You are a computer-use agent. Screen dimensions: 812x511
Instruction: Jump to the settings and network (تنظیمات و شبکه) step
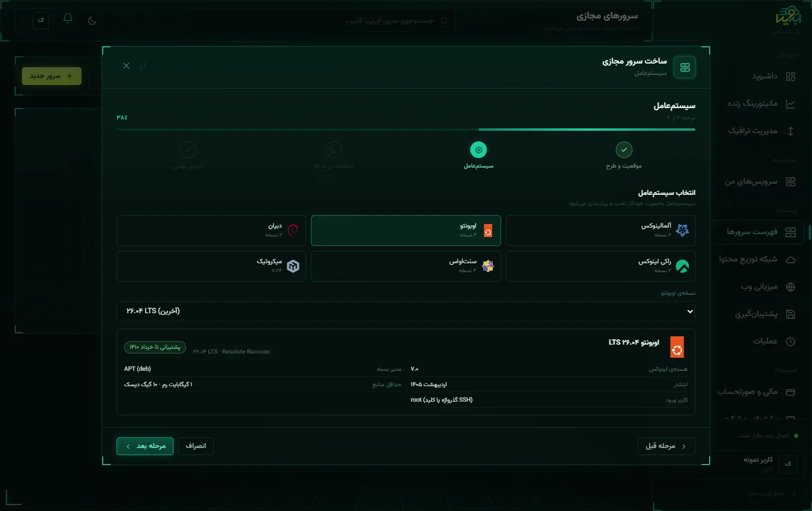point(333,156)
